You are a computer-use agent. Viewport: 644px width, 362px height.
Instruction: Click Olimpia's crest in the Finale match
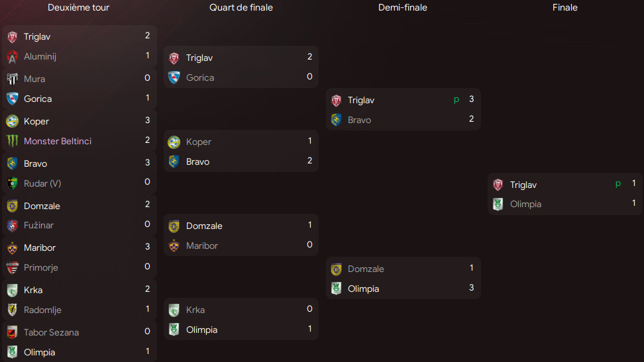point(498,204)
